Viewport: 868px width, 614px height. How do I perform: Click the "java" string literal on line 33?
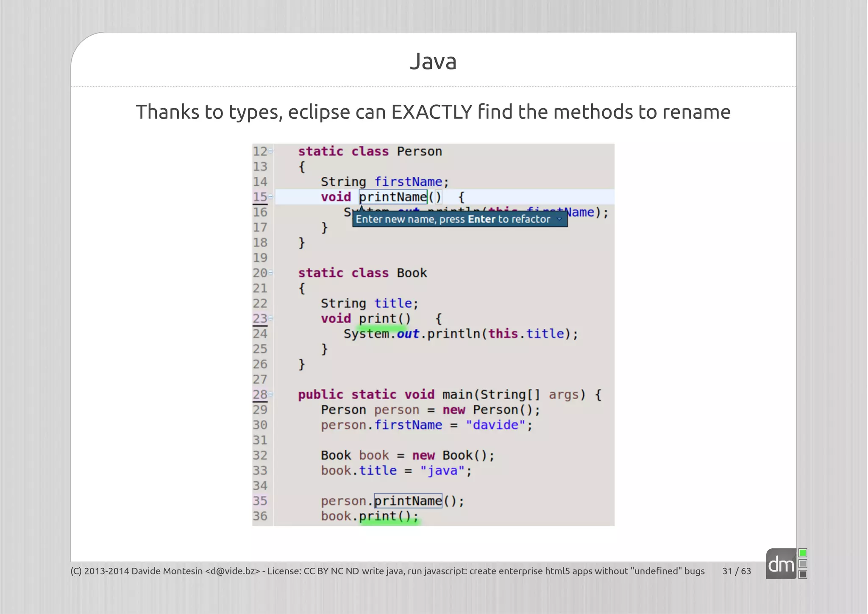point(442,471)
